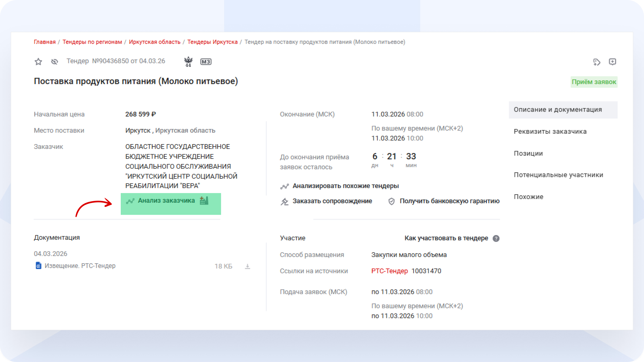The width and height of the screenshot is (644, 362).
Task: Open the Реквизиты заказчика tab
Action: point(550,131)
